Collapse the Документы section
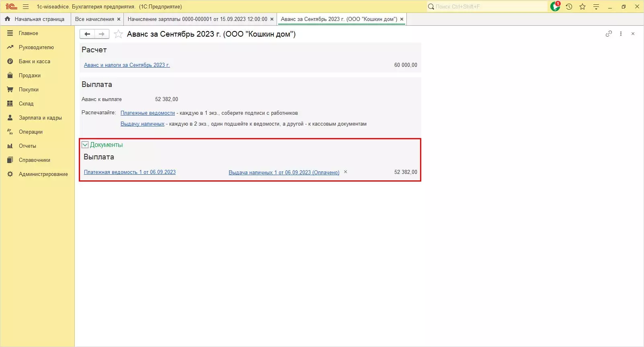This screenshot has height=347, width=644. 85,145
